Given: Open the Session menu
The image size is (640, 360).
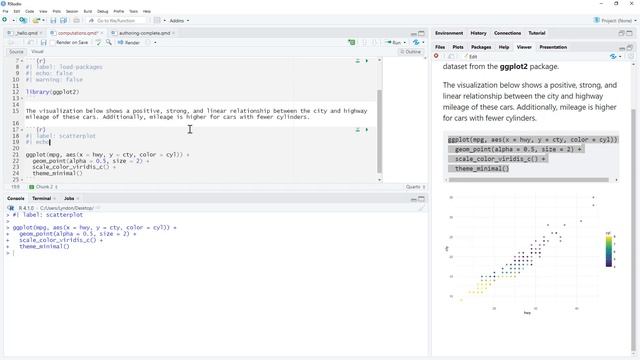Looking at the screenshot, I should tap(72, 11).
